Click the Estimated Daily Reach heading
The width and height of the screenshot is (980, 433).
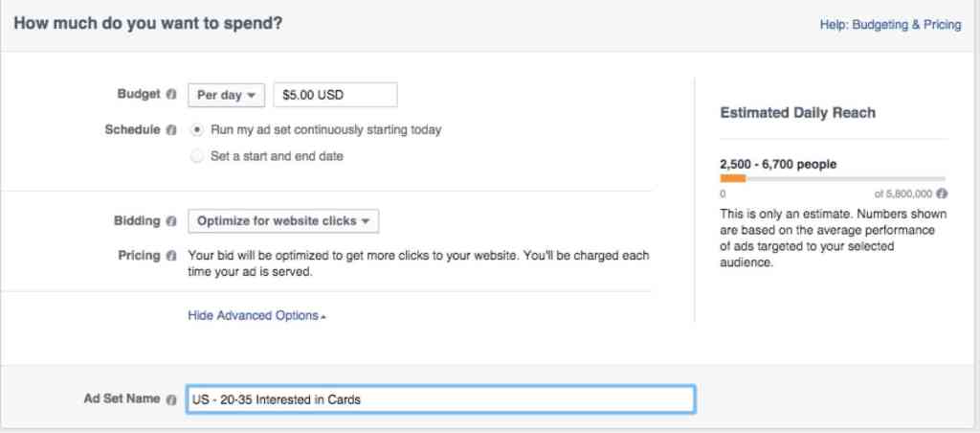797,113
